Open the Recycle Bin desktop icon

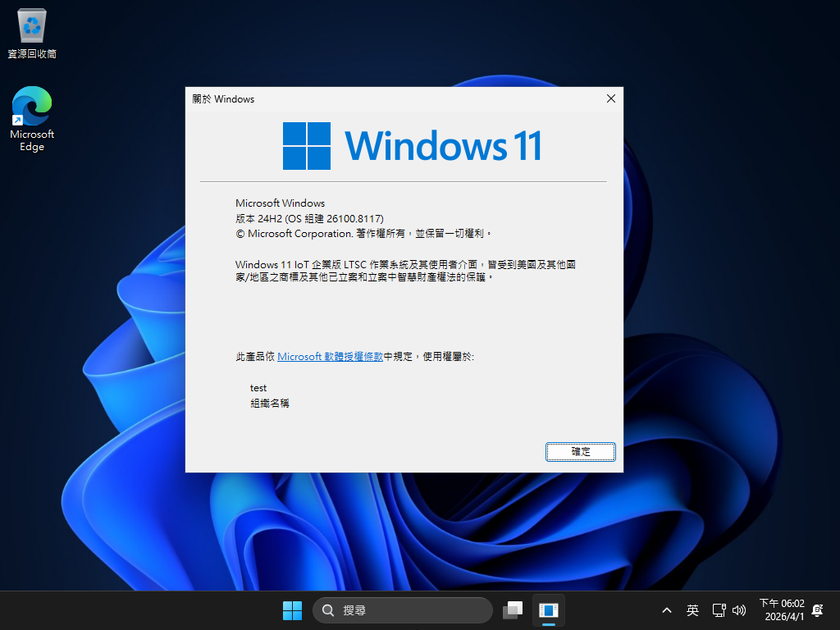point(32,34)
